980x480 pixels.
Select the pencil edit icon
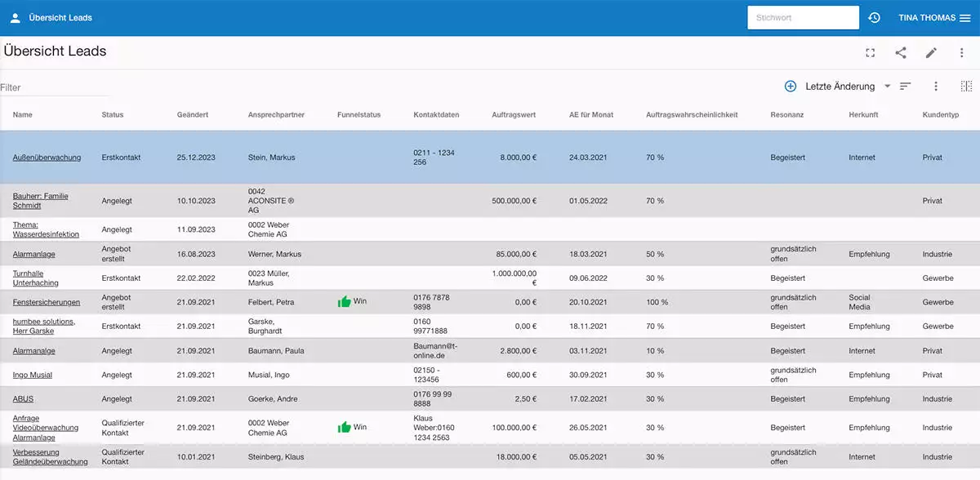pyautogui.click(x=931, y=52)
